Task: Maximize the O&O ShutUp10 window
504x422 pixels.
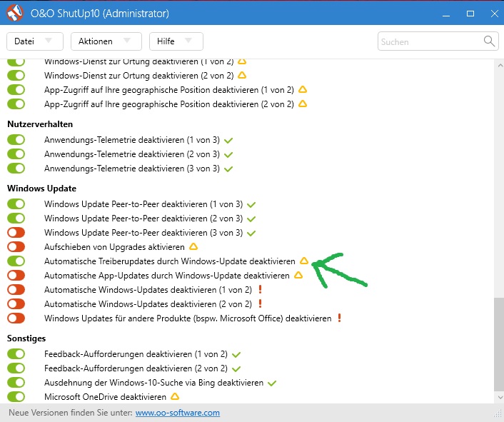Action: pyautogui.click(x=470, y=14)
